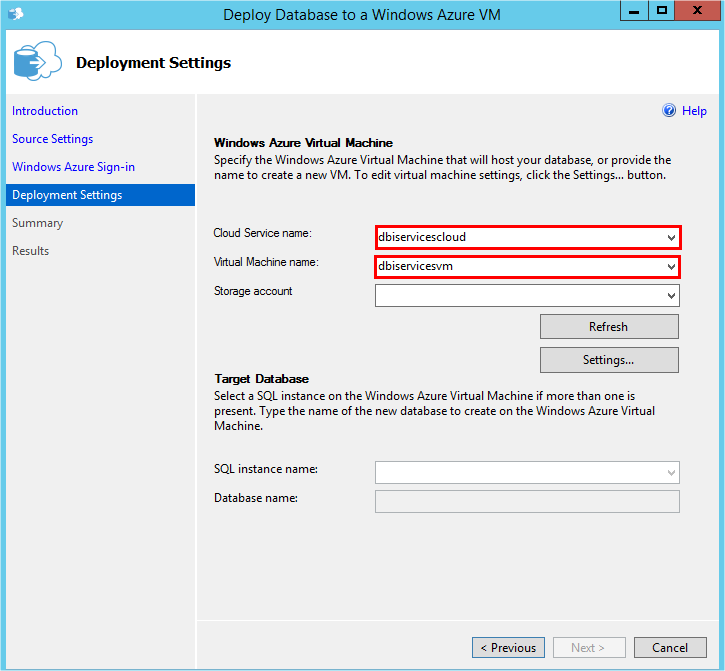The height and width of the screenshot is (671, 725).
Task: Expand the Cloud Service name dropdown arrow
Action: (x=671, y=238)
